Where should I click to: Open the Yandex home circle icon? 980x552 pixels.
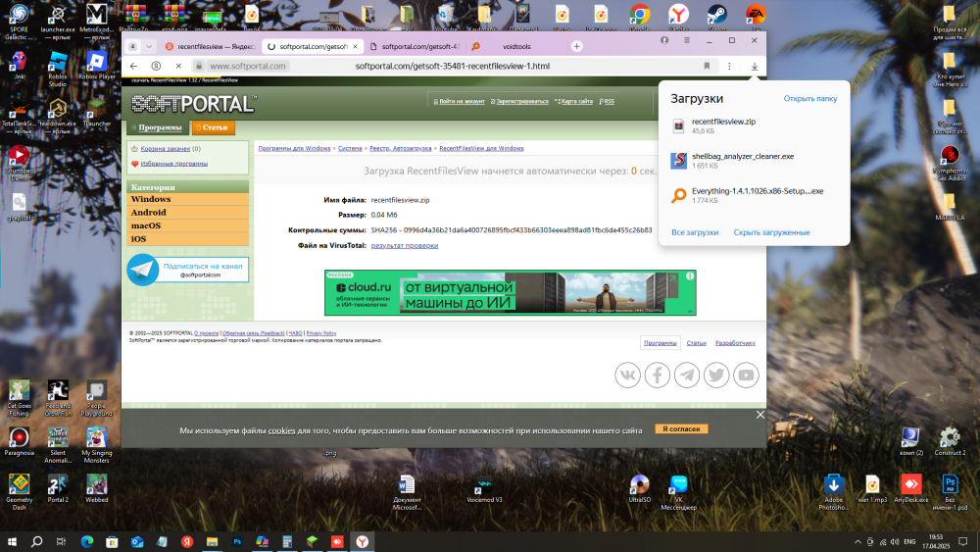click(x=156, y=66)
